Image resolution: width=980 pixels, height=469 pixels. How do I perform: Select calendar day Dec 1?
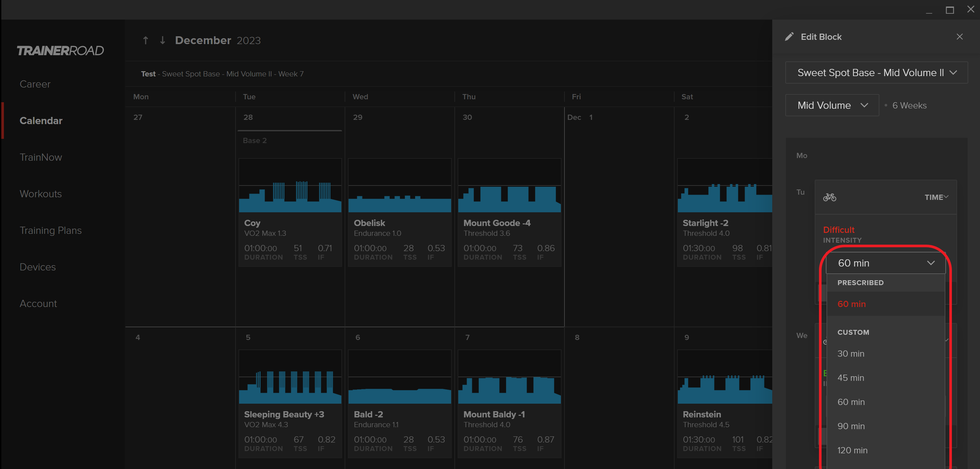pos(580,117)
